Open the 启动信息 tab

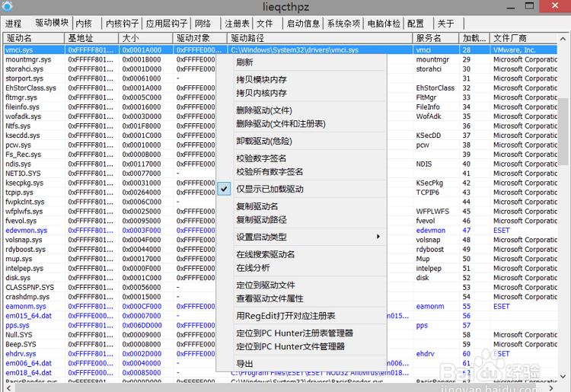click(x=302, y=24)
